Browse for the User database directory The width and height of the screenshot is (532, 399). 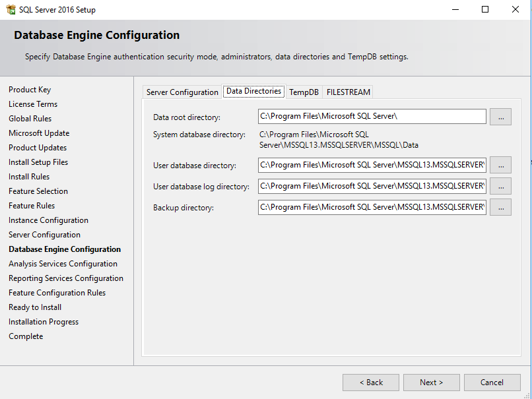point(500,165)
